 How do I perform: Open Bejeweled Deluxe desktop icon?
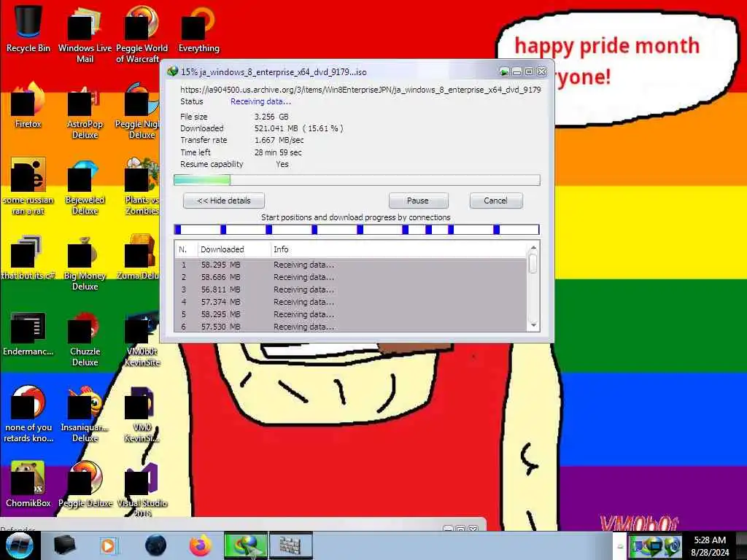(85, 186)
